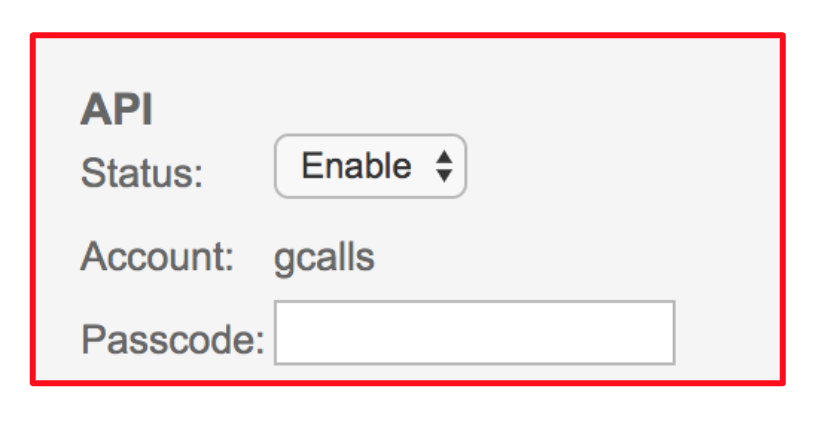Click the Passcode: text beside the input
818x424 pixels.
pos(172,340)
